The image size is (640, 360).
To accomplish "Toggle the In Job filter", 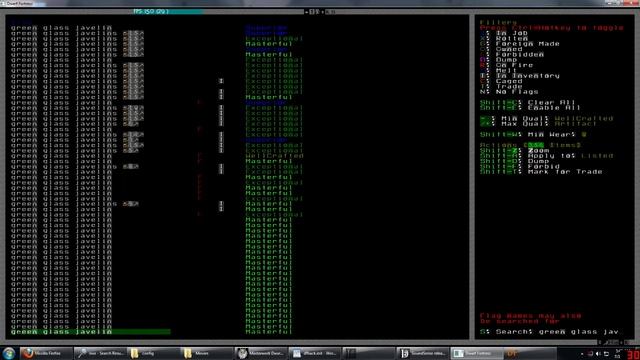I will pyautogui.click(x=504, y=33).
